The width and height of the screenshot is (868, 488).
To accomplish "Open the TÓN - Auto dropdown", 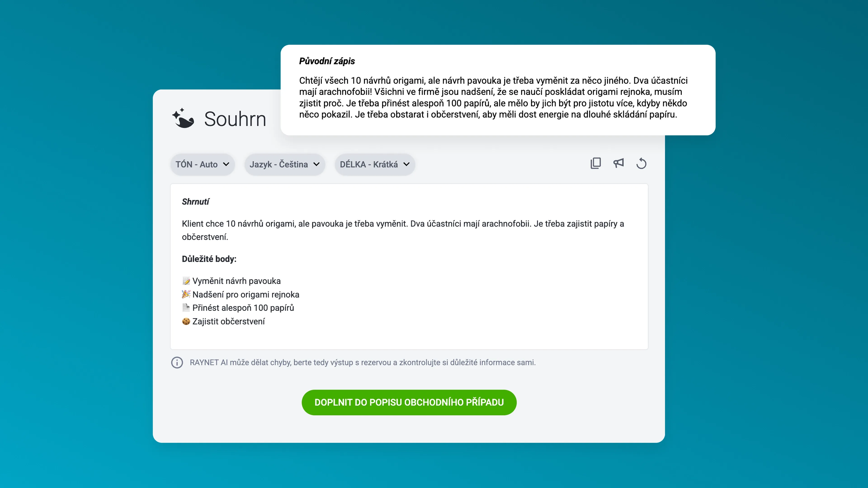I will coord(202,164).
